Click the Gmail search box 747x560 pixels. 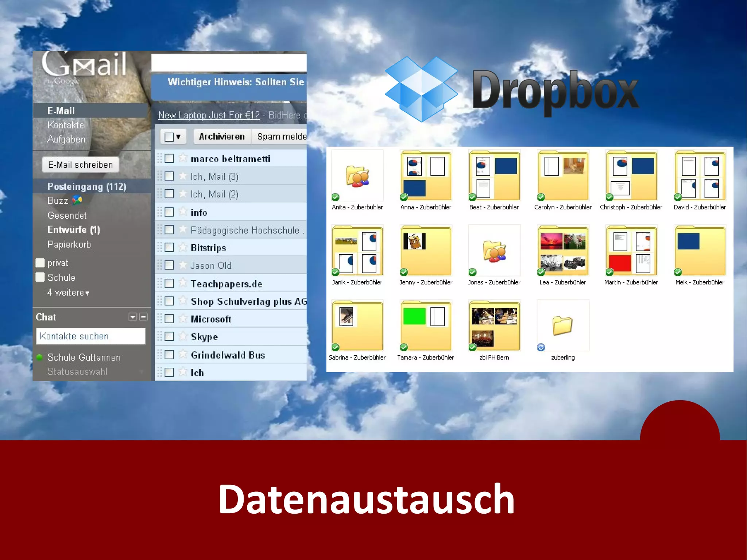point(229,63)
